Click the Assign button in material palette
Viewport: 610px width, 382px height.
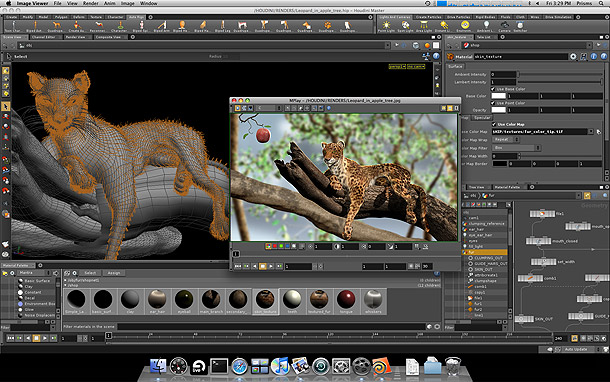(x=114, y=273)
